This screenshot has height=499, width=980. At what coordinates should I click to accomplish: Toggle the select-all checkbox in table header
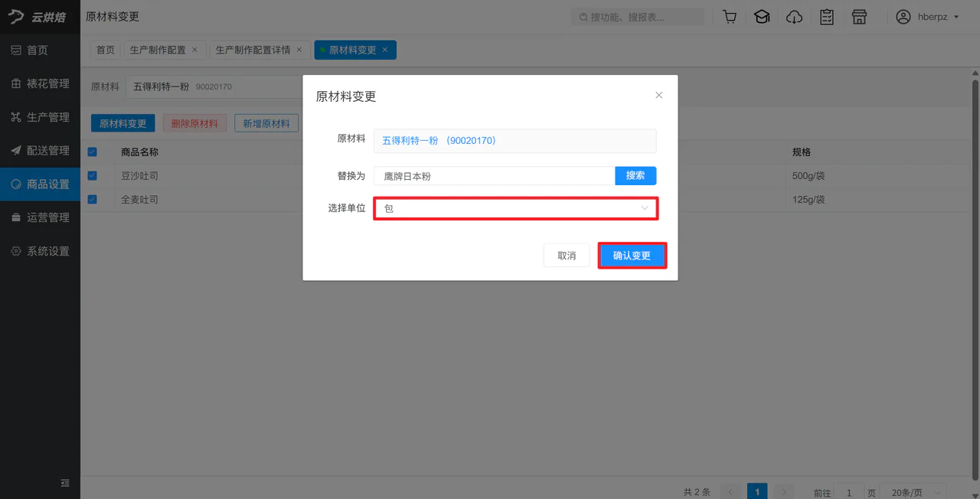click(92, 152)
